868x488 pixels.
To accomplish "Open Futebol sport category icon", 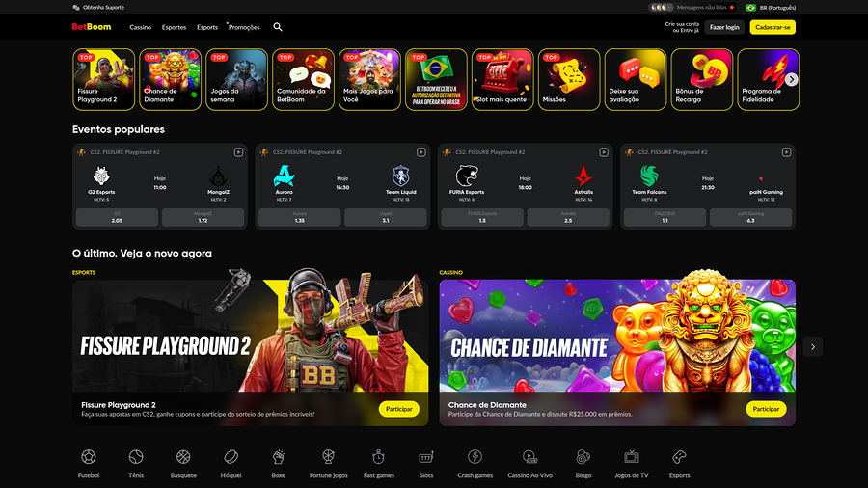I will point(89,457).
